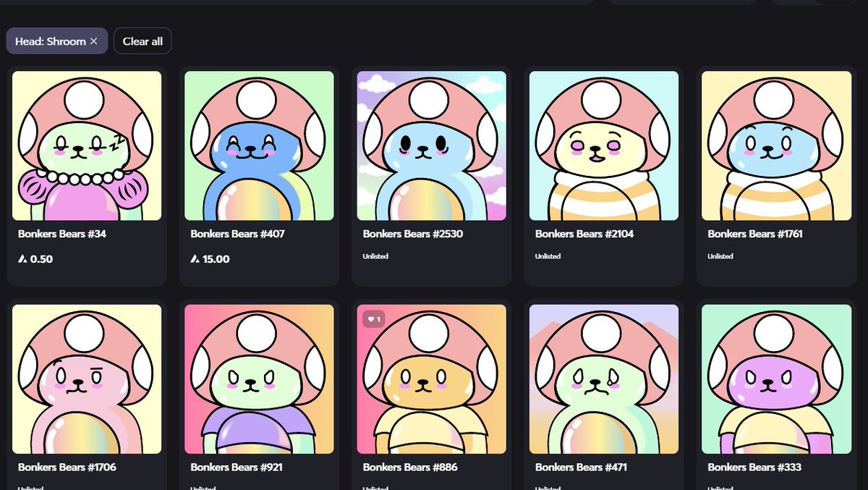868x490 pixels.
Task: Click the Bonkers Bears #886 title
Action: 409,467
